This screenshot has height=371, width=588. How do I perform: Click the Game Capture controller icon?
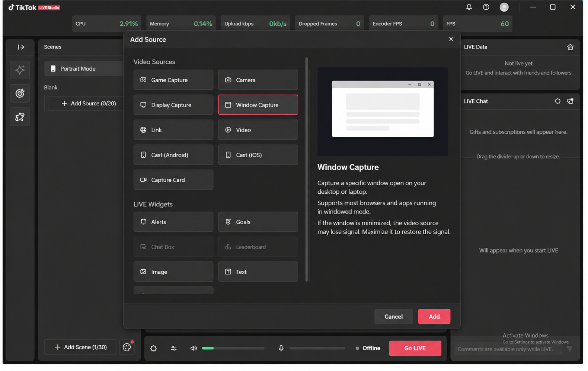coord(143,80)
